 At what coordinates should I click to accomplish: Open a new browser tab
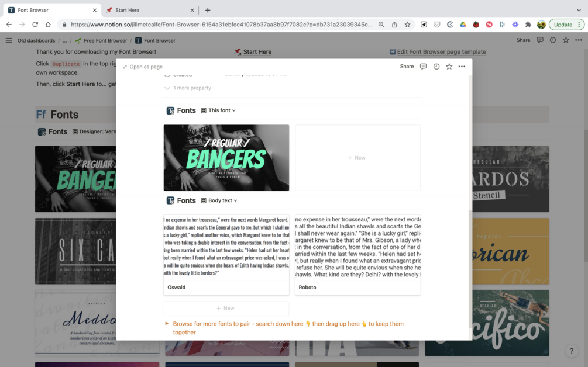point(208,10)
